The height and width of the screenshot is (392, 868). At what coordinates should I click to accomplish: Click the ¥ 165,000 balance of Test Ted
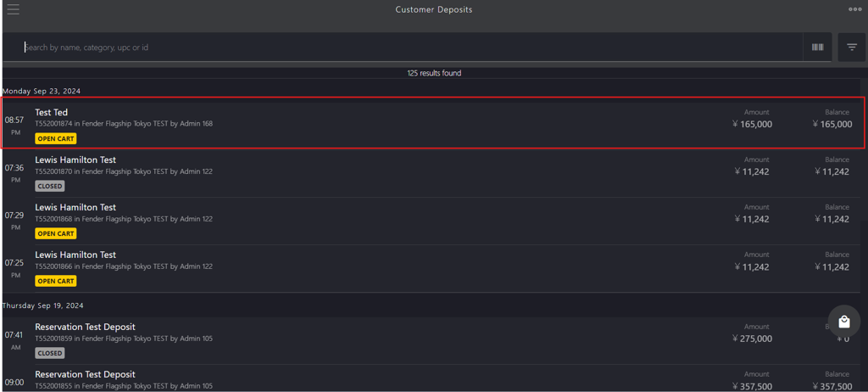point(832,124)
